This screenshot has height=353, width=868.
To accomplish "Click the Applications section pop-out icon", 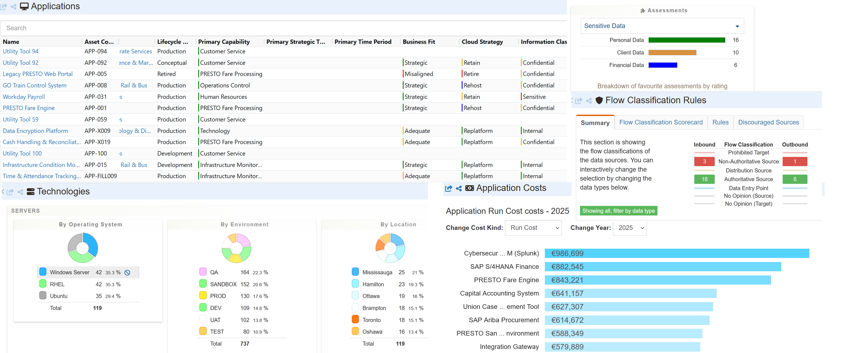I will (4, 6).
